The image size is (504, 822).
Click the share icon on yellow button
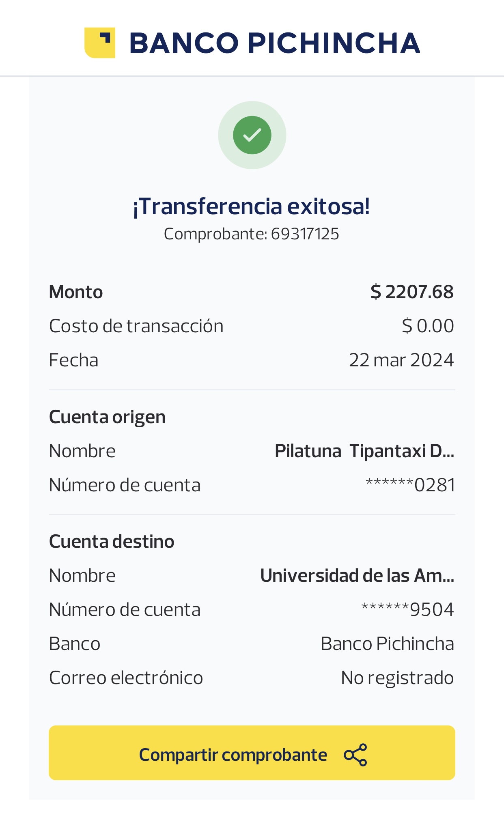point(355,755)
